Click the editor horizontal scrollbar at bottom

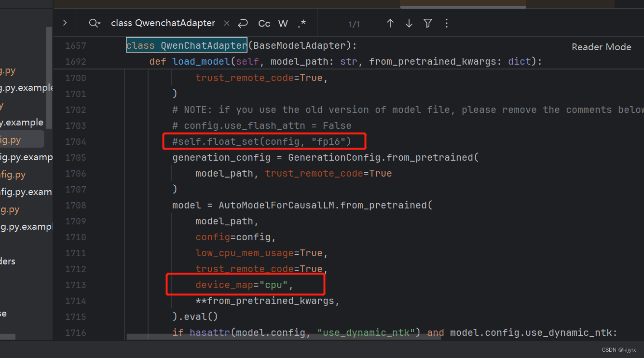click(x=284, y=337)
